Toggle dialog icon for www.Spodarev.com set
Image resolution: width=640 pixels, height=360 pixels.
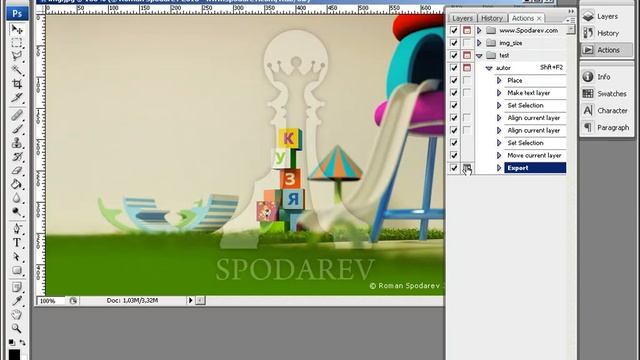pyautogui.click(x=467, y=30)
